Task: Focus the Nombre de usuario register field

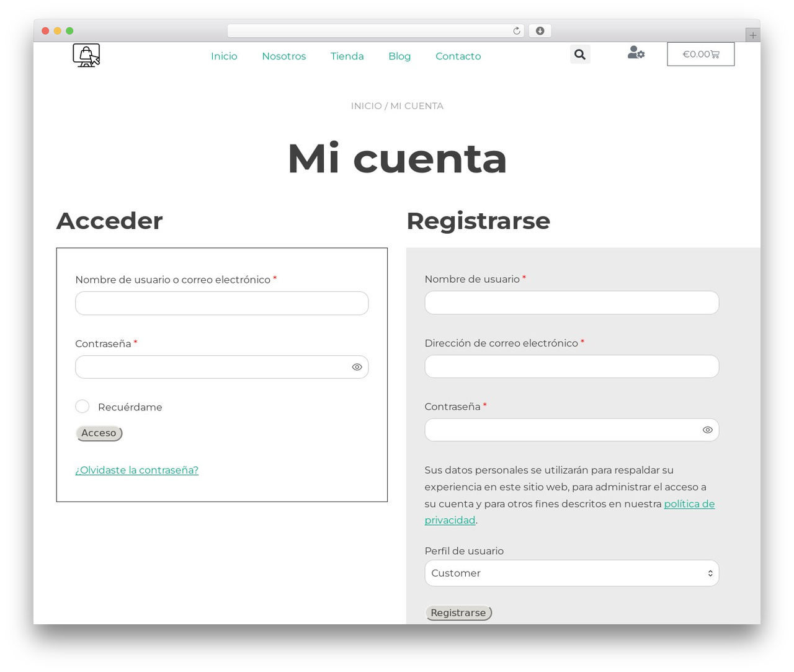Action: (x=571, y=303)
